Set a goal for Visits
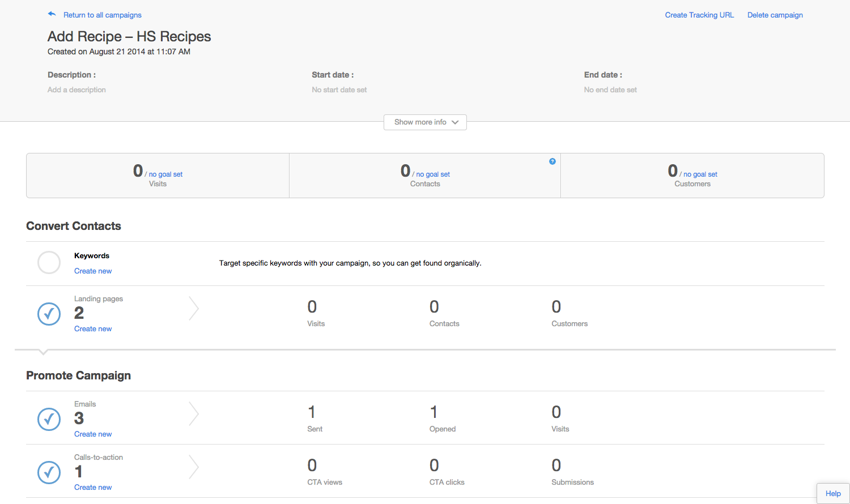Screen dimensions: 850x504 pyautogui.click(x=165, y=174)
